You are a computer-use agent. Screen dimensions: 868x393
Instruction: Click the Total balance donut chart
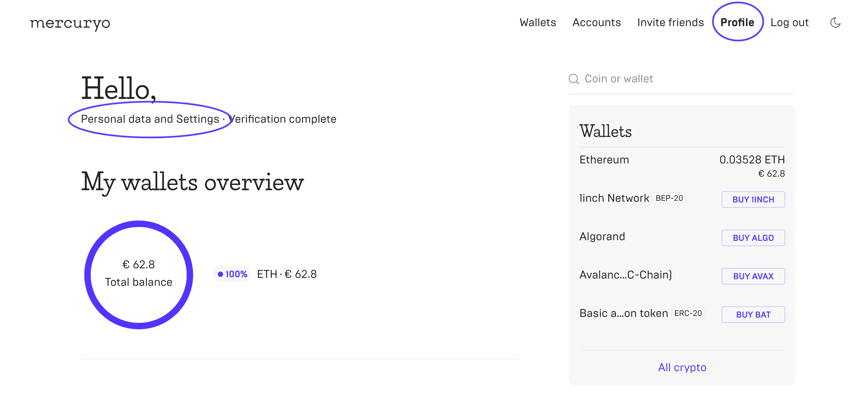click(x=138, y=275)
